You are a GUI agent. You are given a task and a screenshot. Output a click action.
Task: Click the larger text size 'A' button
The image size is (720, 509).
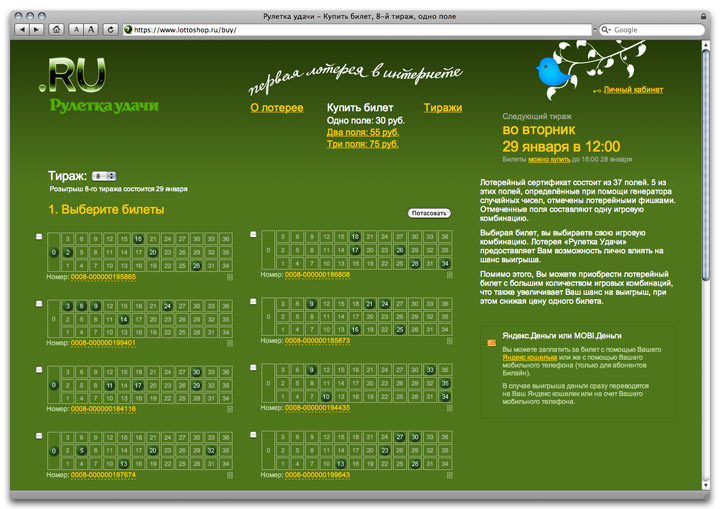click(91, 30)
